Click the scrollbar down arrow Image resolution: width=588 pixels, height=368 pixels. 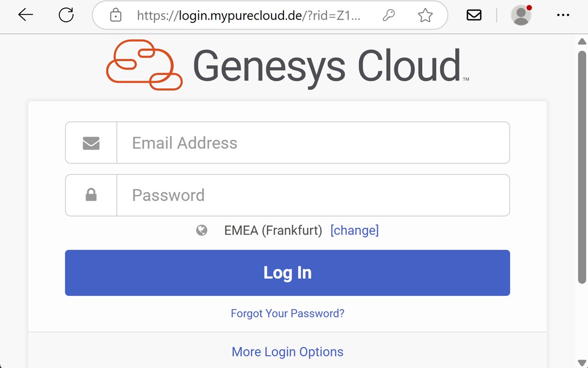pos(582,363)
